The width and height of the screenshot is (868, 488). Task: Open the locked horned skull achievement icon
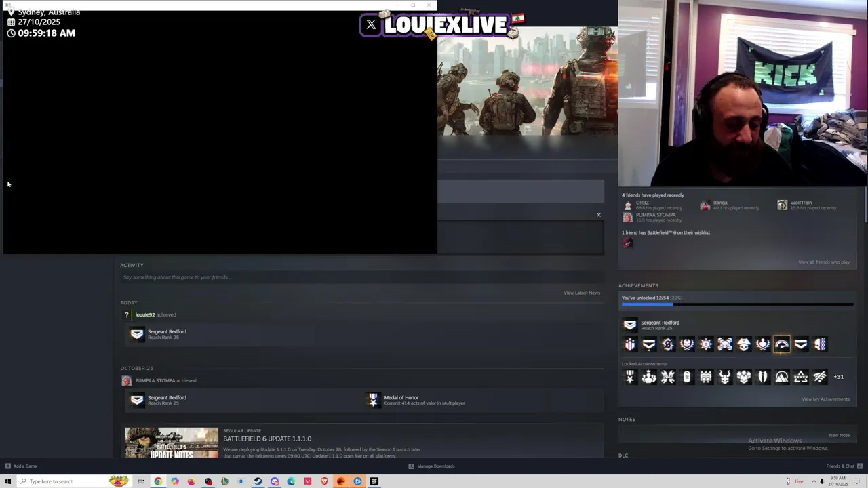click(725, 377)
